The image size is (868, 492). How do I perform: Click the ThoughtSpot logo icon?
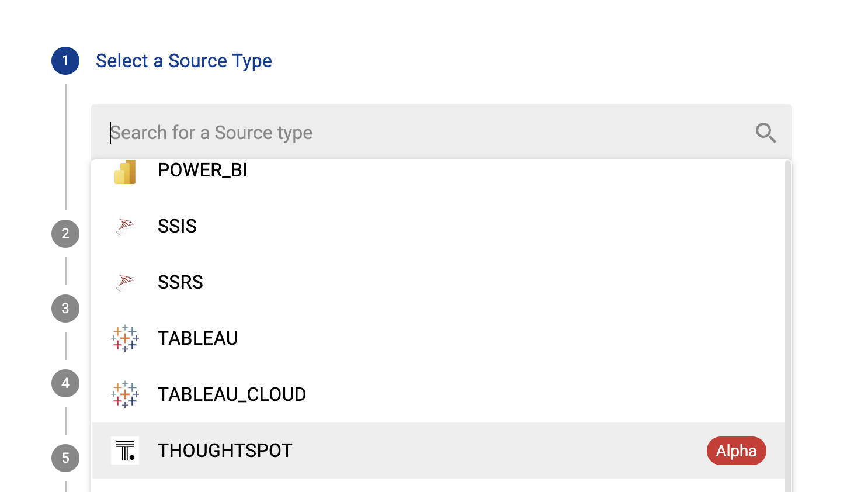coord(125,451)
